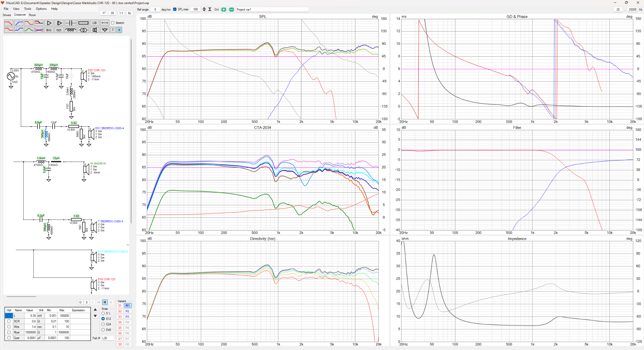Add overlay with green plus button
644x350 pixels.
[224, 9]
